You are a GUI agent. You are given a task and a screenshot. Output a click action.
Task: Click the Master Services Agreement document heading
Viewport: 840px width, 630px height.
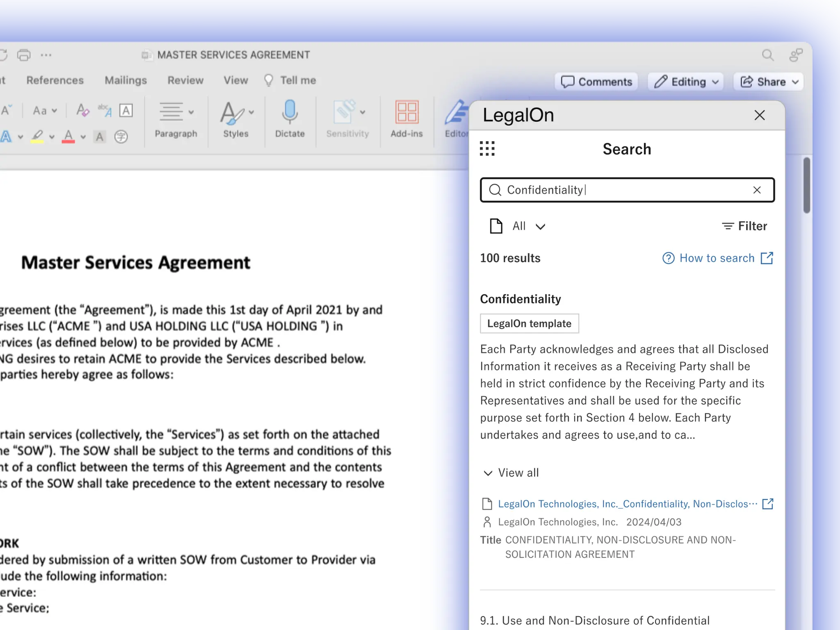136,263
